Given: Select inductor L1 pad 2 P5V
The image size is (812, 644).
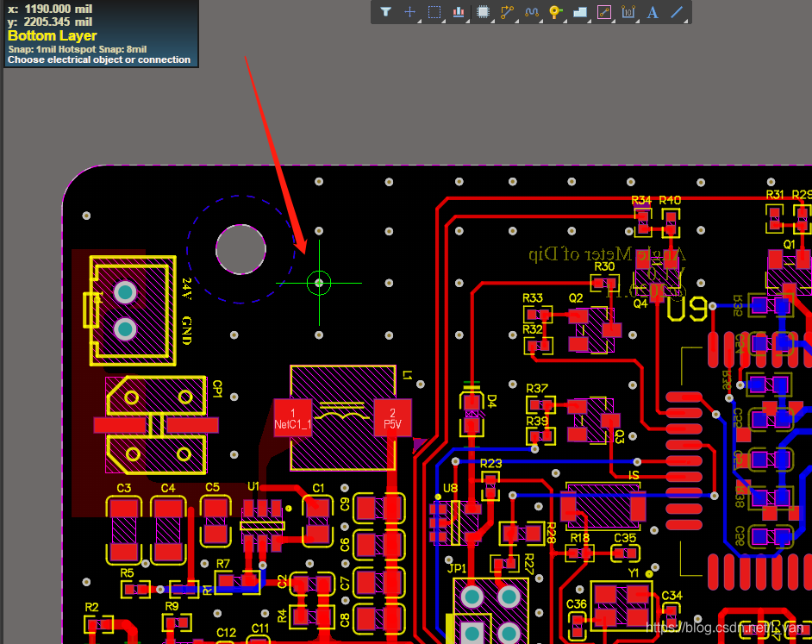Looking at the screenshot, I should [392, 417].
